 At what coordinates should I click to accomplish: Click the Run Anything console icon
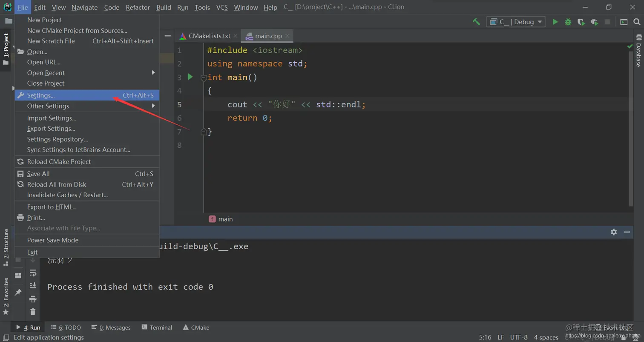click(x=624, y=22)
